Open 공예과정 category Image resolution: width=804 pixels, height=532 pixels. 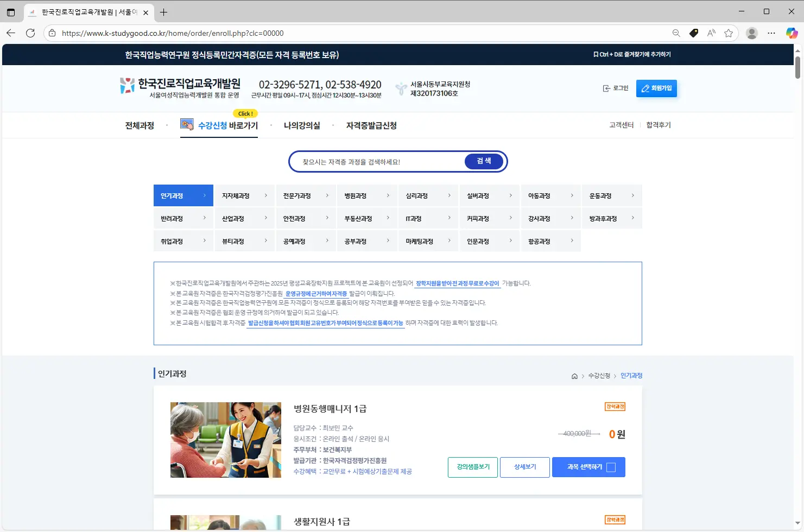[306, 241]
